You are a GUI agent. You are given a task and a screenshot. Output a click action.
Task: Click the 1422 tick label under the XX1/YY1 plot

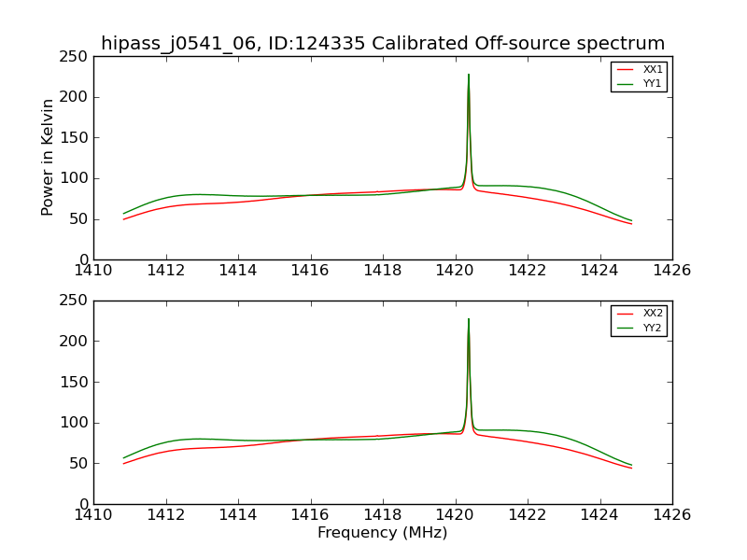[528, 271]
